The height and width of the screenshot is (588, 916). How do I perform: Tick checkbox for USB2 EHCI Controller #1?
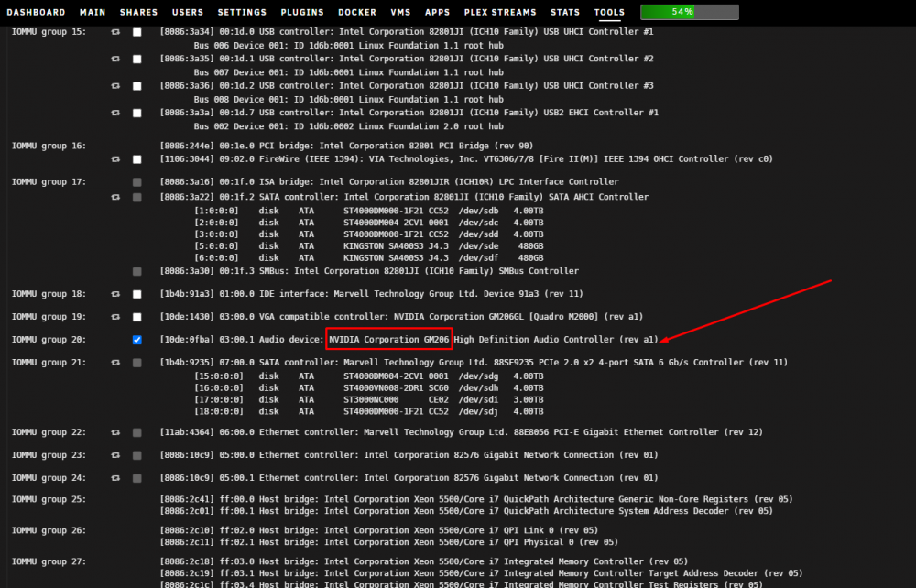click(136, 113)
